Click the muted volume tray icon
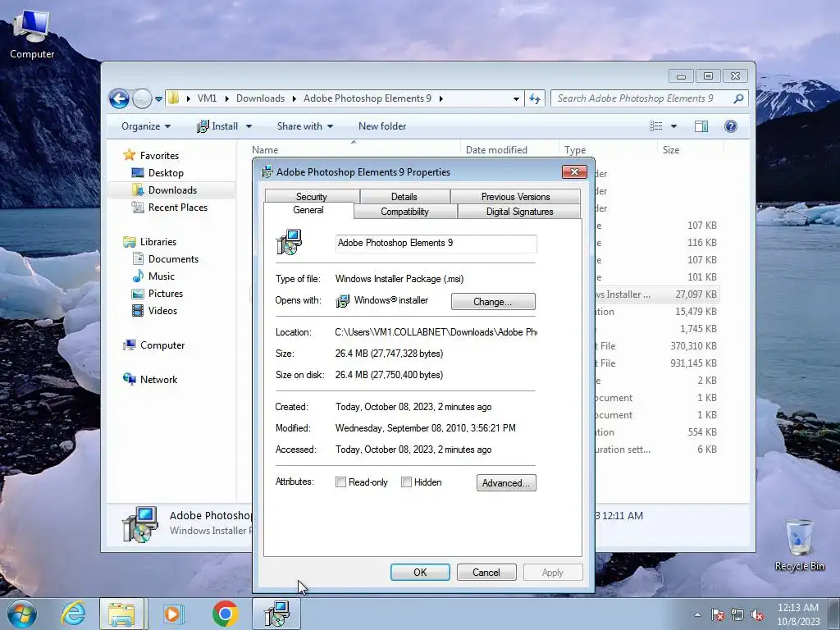Image resolution: width=840 pixels, height=630 pixels. (x=757, y=614)
